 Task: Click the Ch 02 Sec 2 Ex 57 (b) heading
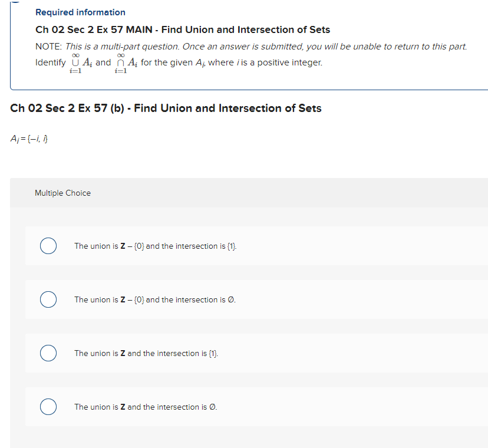[166, 108]
